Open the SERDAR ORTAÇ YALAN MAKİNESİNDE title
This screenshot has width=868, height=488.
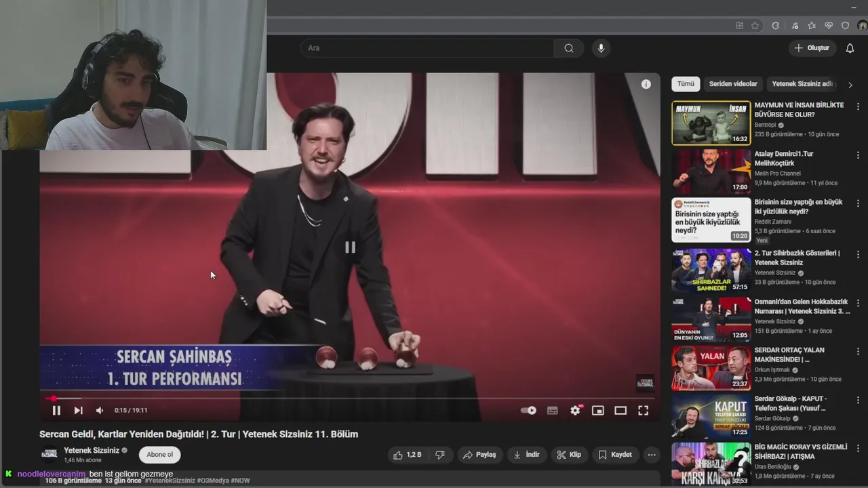[789, 354]
